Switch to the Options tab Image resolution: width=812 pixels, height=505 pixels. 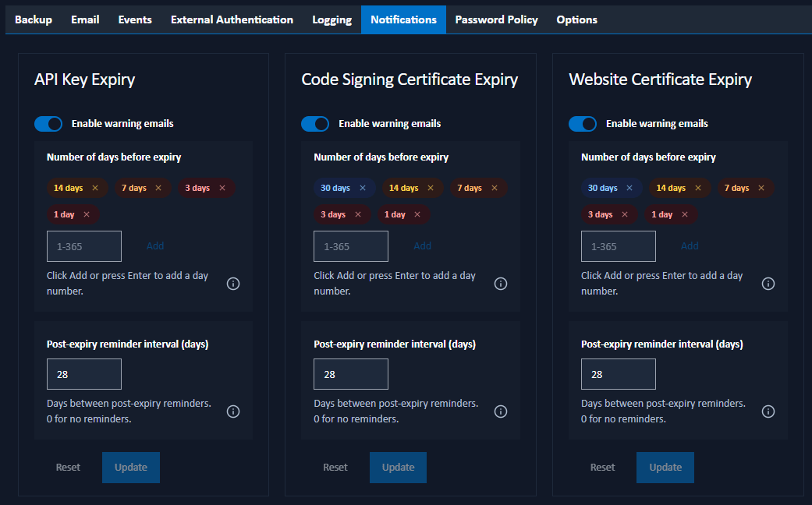coord(577,19)
